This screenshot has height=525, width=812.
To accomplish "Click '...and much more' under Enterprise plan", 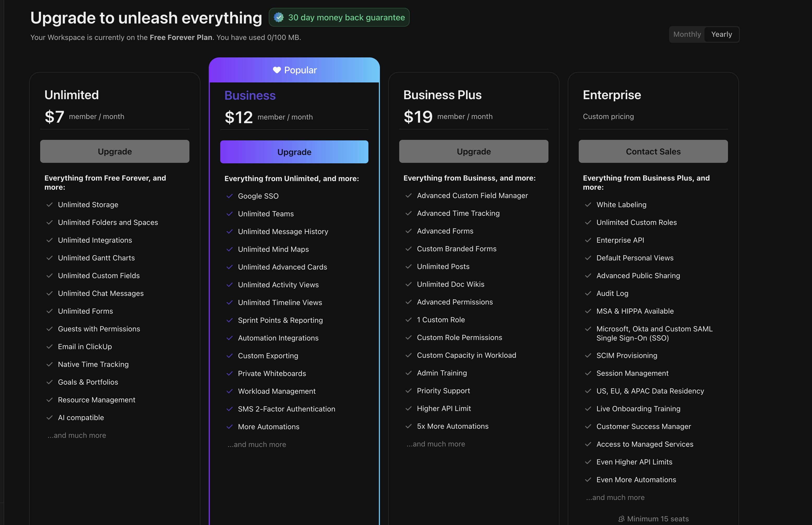I will (615, 497).
